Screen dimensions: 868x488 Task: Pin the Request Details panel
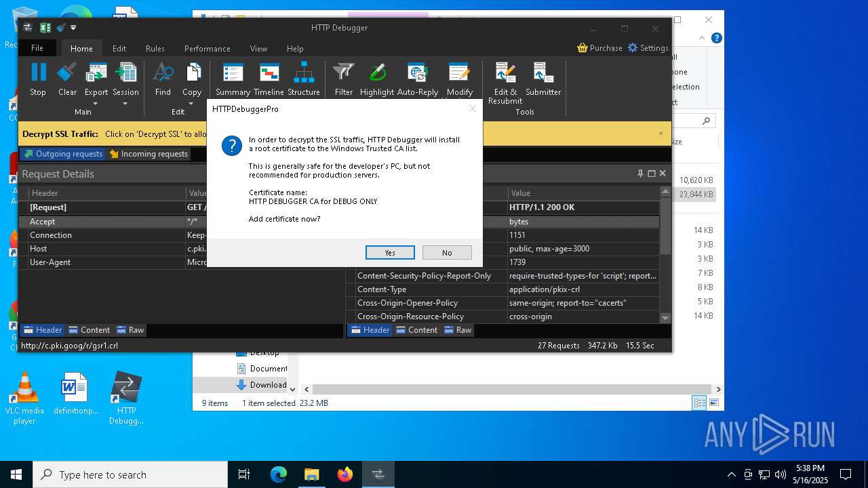point(640,174)
